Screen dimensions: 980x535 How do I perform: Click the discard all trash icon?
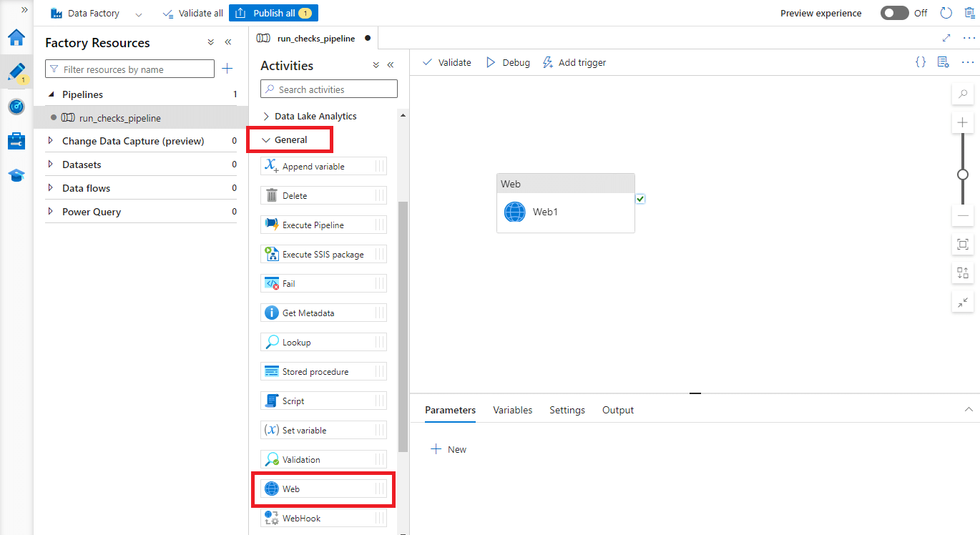[x=969, y=13]
